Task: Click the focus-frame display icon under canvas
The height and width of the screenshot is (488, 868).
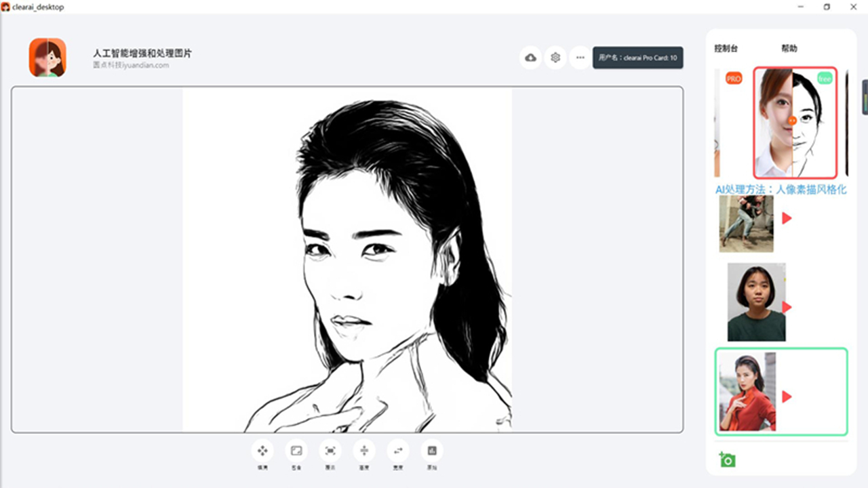Action: click(330, 451)
